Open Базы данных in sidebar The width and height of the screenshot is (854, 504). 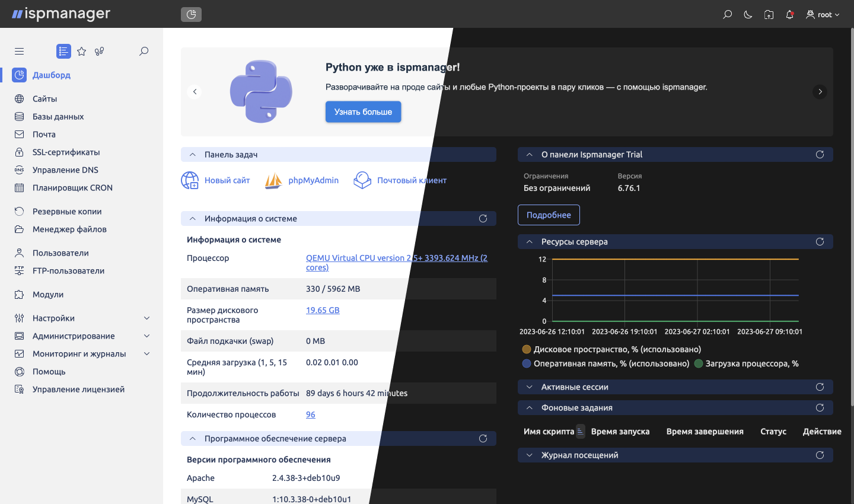coord(58,117)
